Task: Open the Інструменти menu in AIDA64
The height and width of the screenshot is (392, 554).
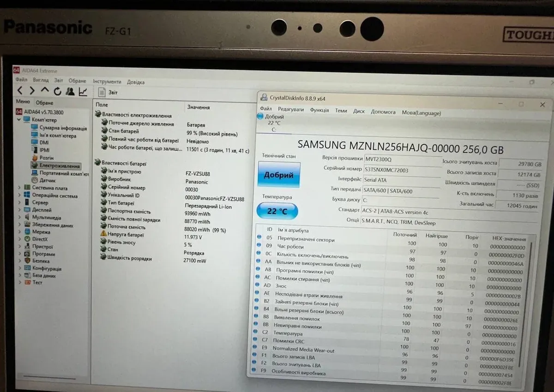Action: [107, 82]
